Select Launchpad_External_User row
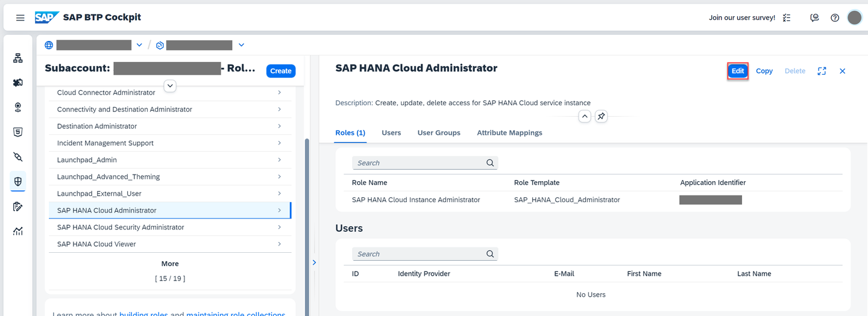Viewport: 868px width, 316px height. (x=170, y=194)
